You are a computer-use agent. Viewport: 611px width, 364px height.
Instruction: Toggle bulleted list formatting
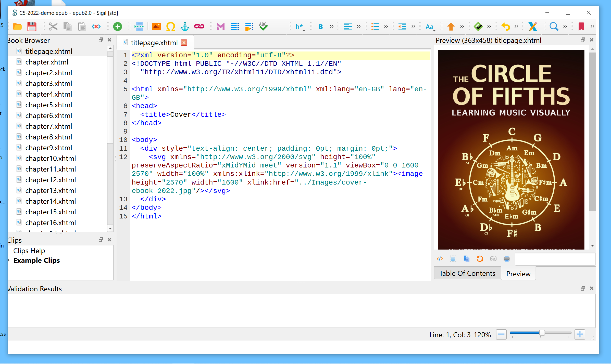tap(375, 27)
